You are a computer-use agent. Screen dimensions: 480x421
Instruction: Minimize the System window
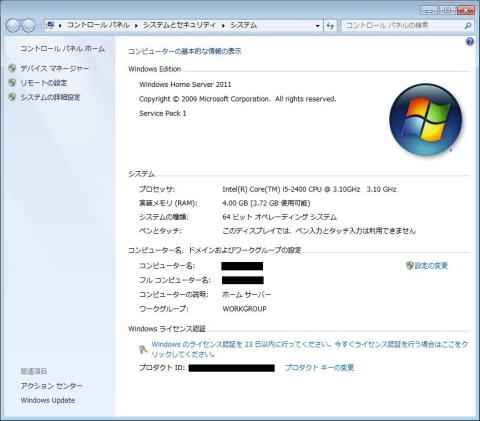pos(429,10)
